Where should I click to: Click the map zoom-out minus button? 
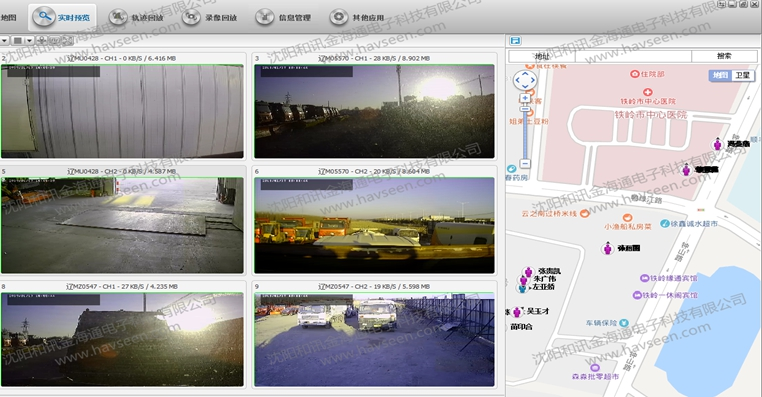pyautogui.click(x=525, y=164)
